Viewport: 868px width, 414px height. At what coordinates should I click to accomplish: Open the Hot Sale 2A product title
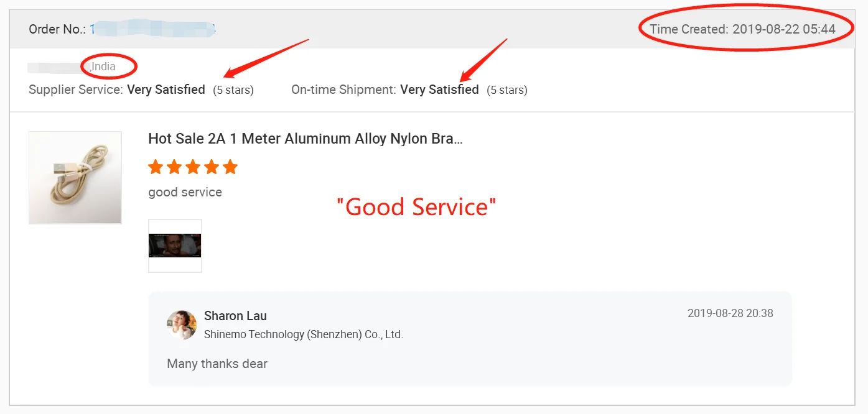pyautogui.click(x=305, y=139)
